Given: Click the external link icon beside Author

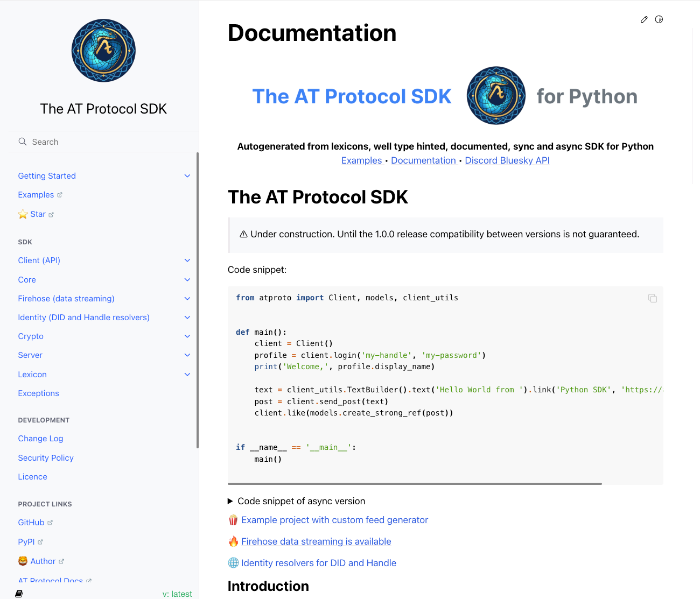Looking at the screenshot, I should 61,561.
